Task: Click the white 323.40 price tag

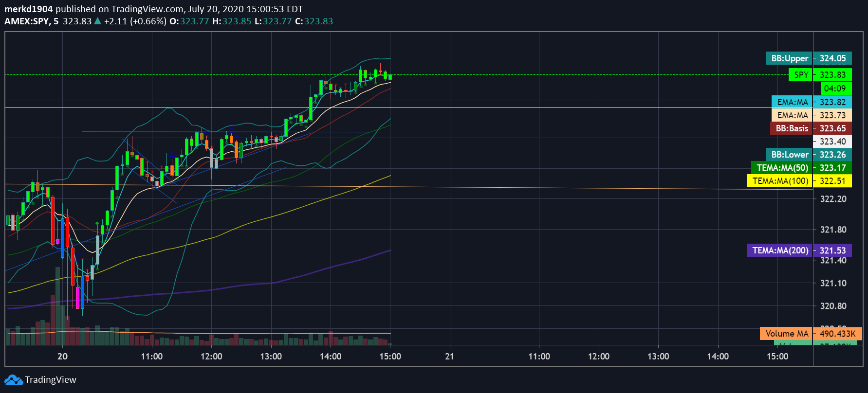Action: [x=832, y=142]
